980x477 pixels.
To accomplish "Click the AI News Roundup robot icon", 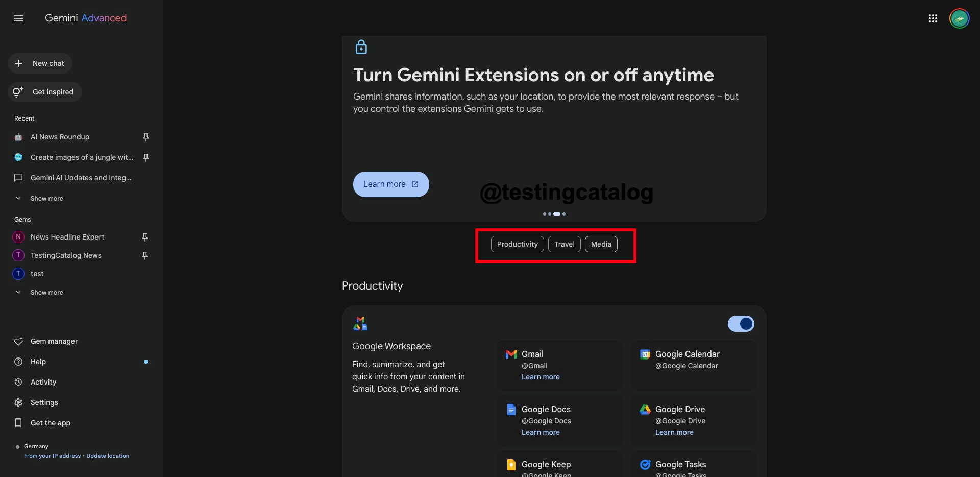I will pyautogui.click(x=18, y=137).
